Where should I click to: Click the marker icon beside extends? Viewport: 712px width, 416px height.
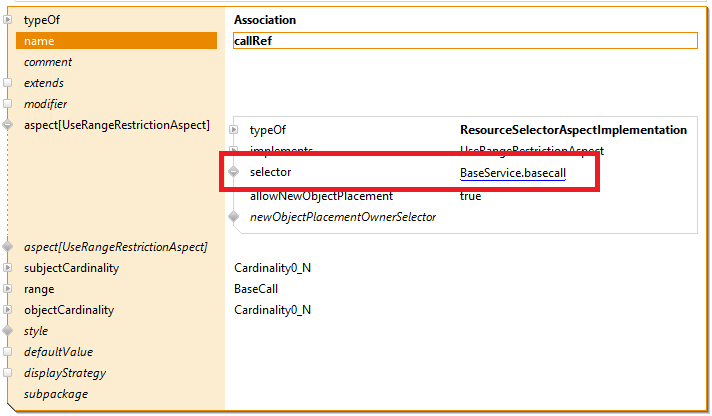tap(9, 83)
